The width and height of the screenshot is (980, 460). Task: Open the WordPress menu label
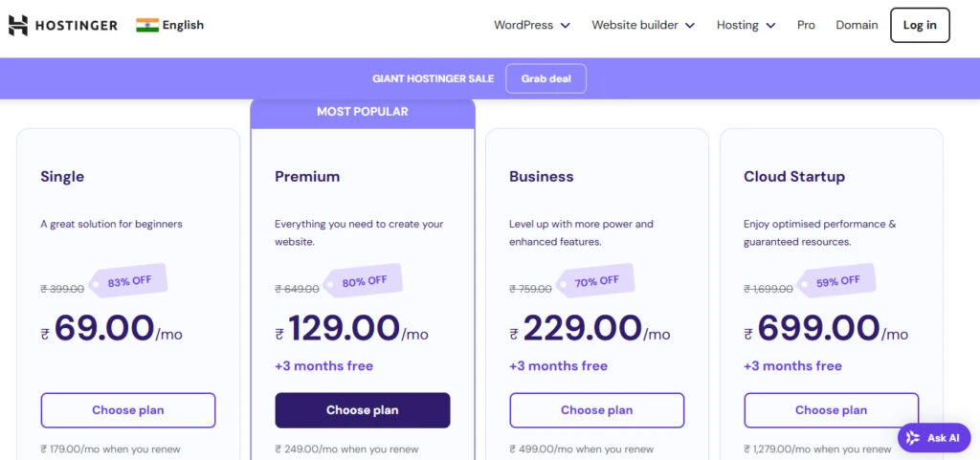click(523, 26)
